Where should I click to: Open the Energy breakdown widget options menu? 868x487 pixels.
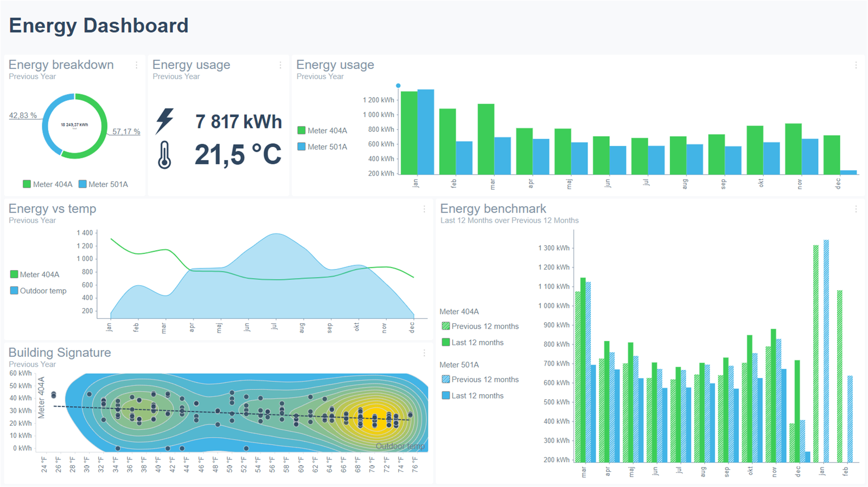tap(136, 65)
